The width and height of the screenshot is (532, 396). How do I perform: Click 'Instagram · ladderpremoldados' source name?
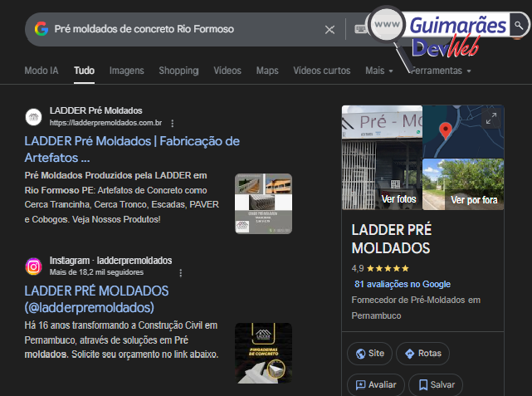coord(110,261)
